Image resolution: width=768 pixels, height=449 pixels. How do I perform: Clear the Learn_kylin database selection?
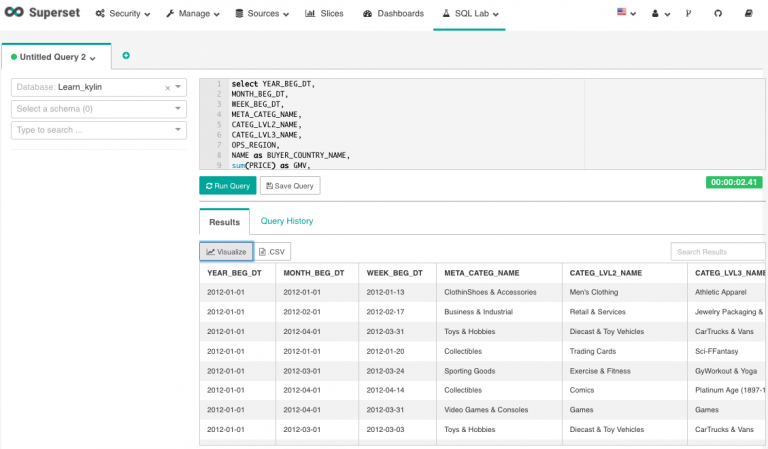click(x=167, y=88)
